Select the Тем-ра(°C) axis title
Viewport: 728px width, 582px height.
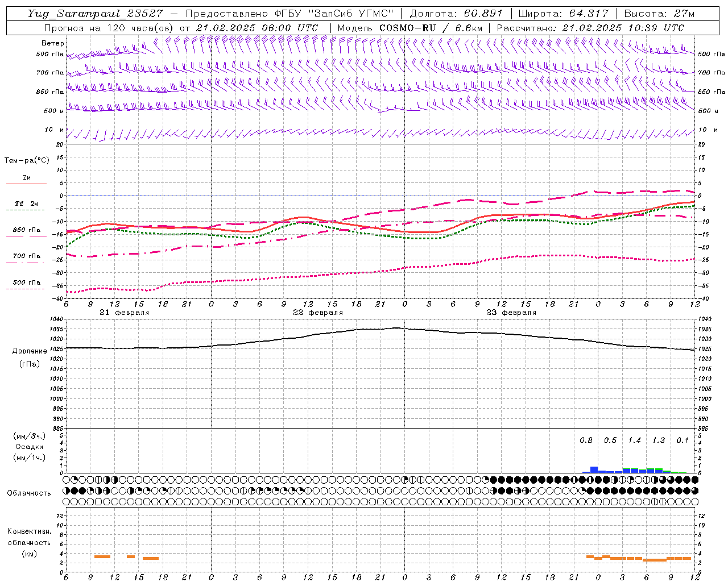click(x=27, y=161)
